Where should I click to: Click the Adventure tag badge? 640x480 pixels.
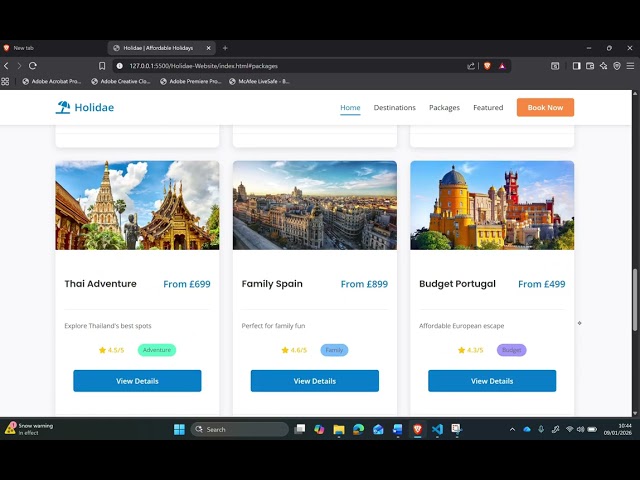[157, 350]
